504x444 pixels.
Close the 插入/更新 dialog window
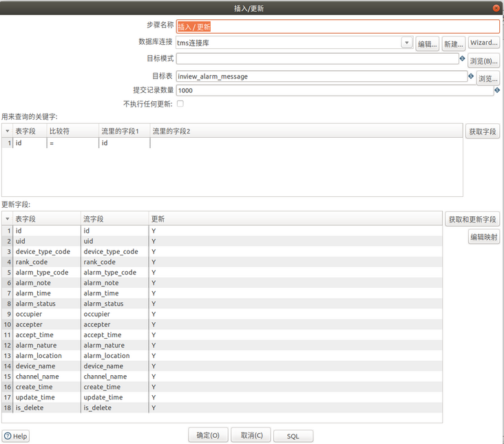496,8
